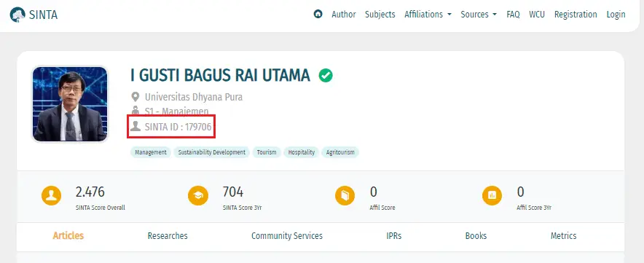Viewport: 644px width, 263px height.
Task: Click the SINTA Score 3Yr label
Action: (x=243, y=208)
